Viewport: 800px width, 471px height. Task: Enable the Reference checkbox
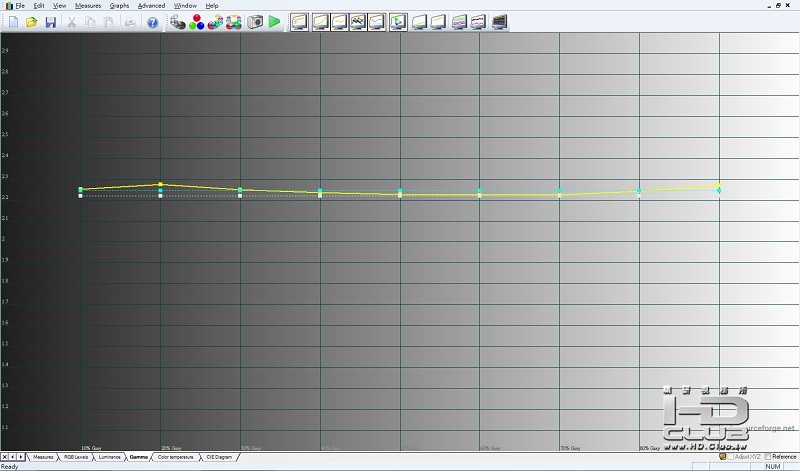[x=767, y=457]
